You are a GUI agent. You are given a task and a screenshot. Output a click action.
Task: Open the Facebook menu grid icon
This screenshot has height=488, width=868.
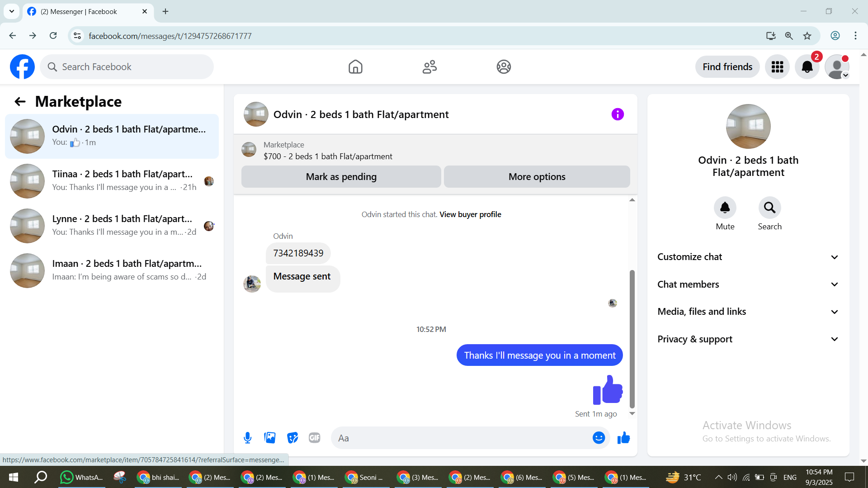(777, 67)
